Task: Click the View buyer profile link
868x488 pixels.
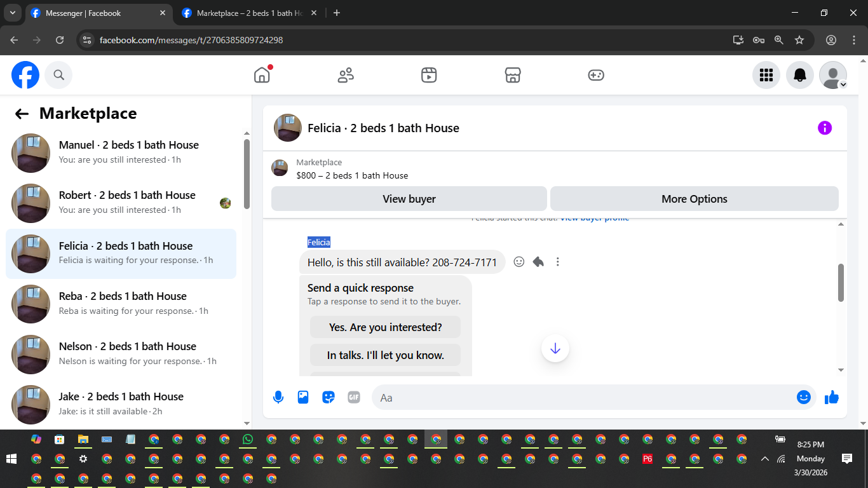Action: (x=595, y=218)
